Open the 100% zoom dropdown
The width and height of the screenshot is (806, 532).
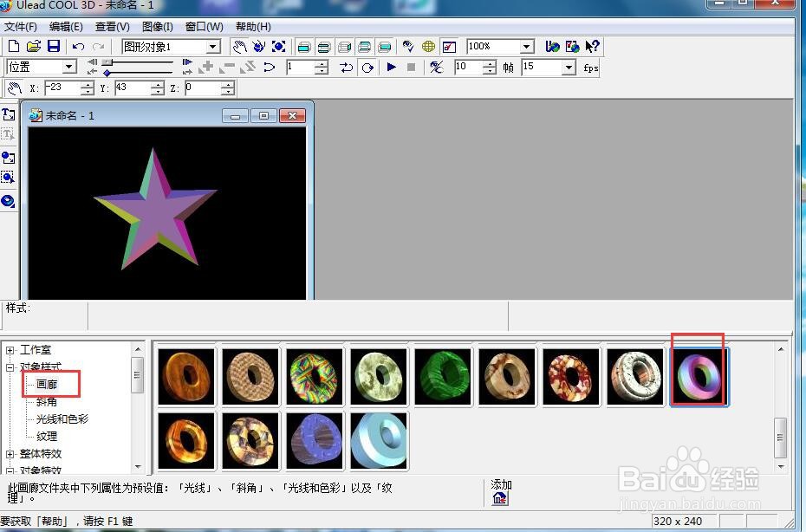coord(526,47)
